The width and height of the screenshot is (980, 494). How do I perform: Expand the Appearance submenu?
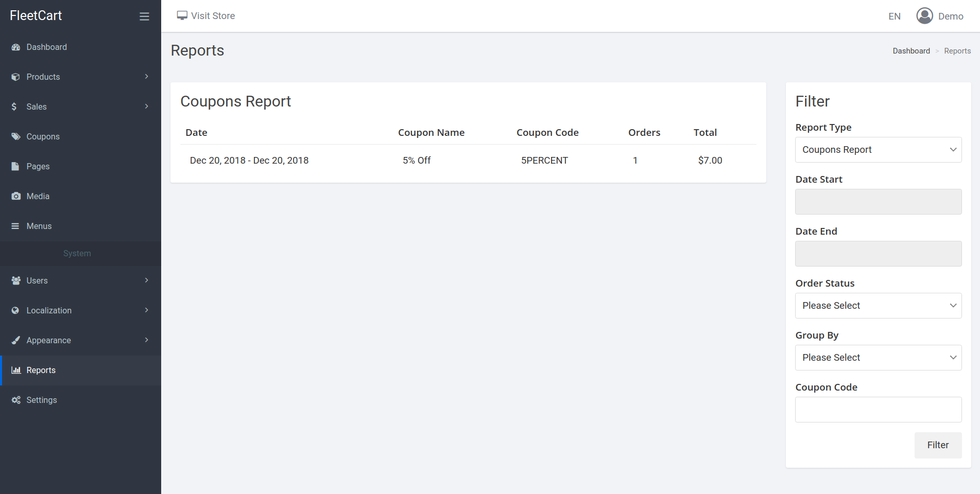click(48, 340)
